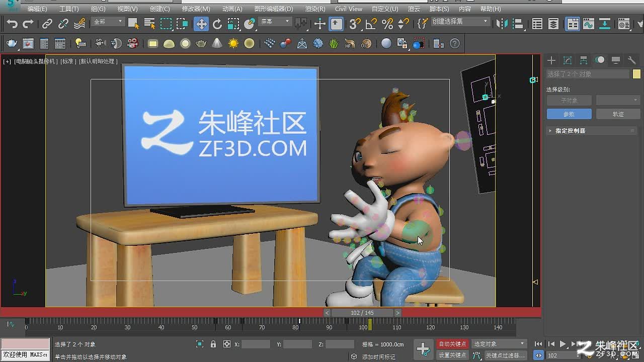Click the Rectangular Selection Region icon
This screenshot has width=644, height=362.
pos(166,24)
